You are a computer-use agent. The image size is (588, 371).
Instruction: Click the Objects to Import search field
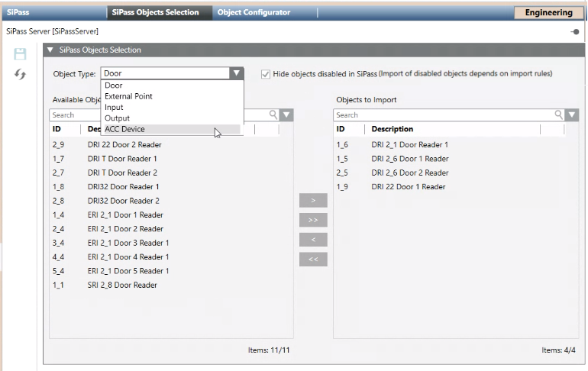click(x=443, y=115)
